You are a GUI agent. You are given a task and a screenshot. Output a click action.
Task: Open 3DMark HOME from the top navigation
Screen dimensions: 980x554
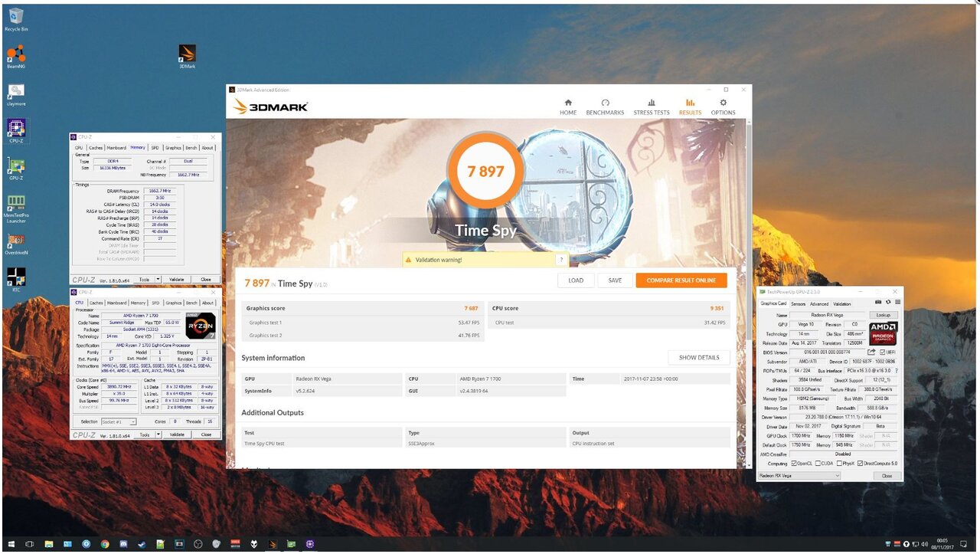568,107
